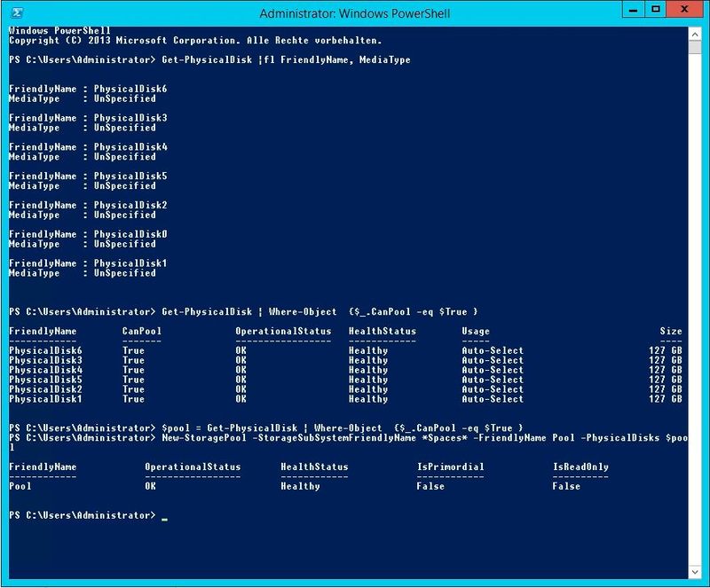Click the 'Copyright (C) 2013 Microsoft Corporation' line
Image resolution: width=710 pixels, height=588 pixels.
pos(195,40)
